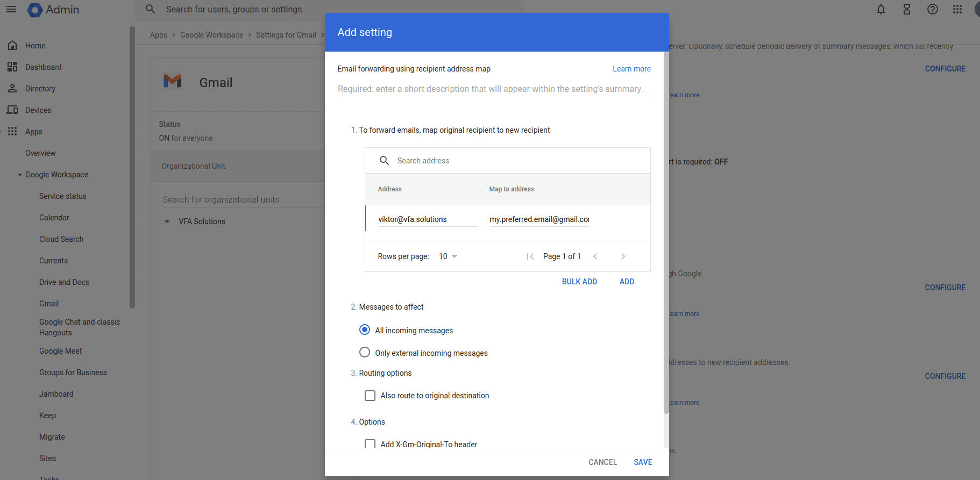The image size is (980, 480).
Task: Click the Gmail logo icon
Action: [x=172, y=81]
